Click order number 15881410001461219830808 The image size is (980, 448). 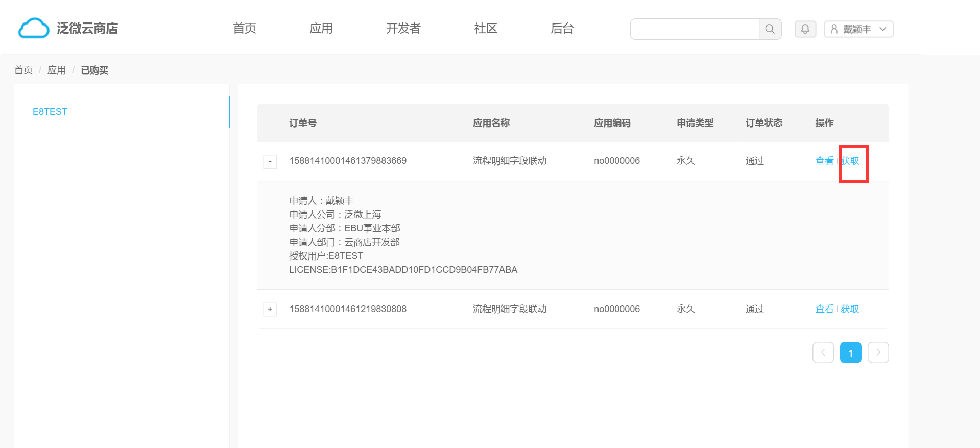click(x=348, y=309)
